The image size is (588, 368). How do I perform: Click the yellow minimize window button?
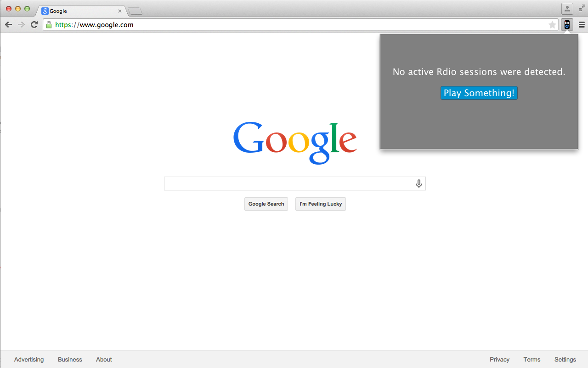click(x=18, y=9)
